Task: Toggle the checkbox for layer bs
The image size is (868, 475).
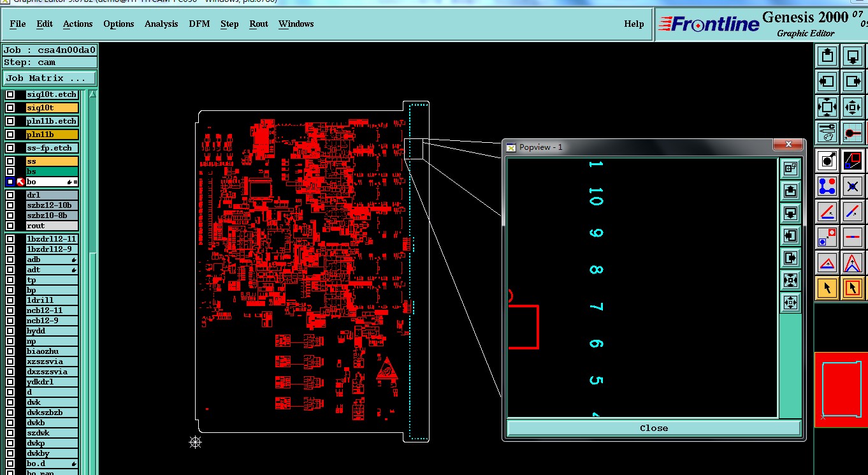Action: [x=10, y=172]
